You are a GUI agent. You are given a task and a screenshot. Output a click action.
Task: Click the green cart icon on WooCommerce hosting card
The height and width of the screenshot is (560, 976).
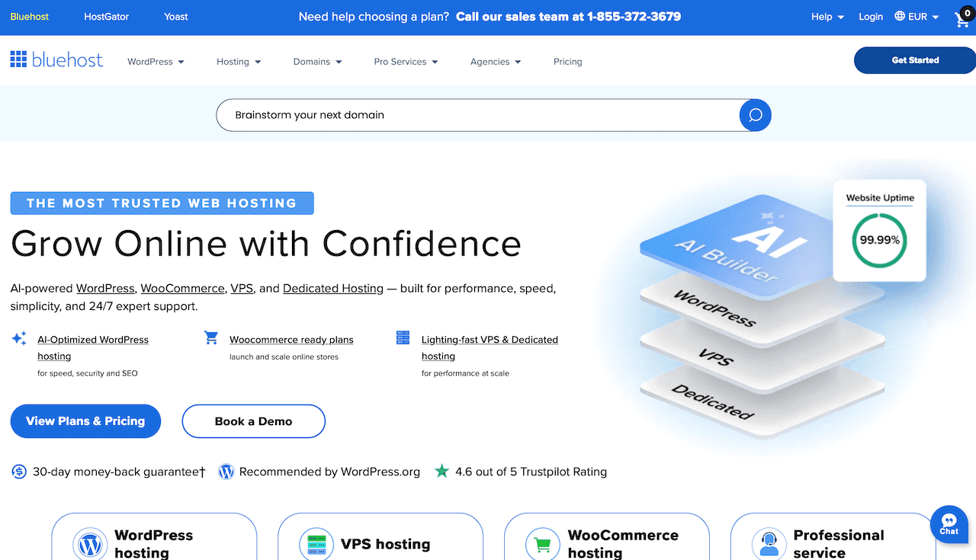[x=542, y=542]
